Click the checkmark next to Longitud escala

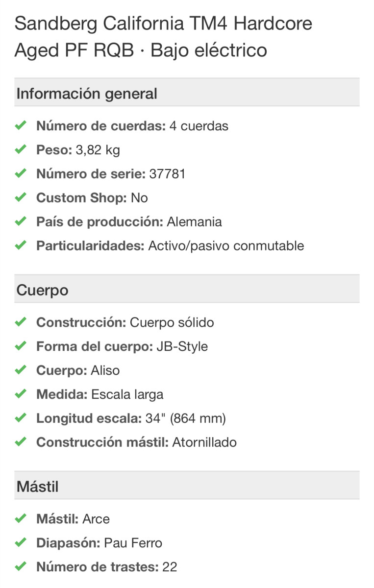pyautogui.click(x=20, y=418)
